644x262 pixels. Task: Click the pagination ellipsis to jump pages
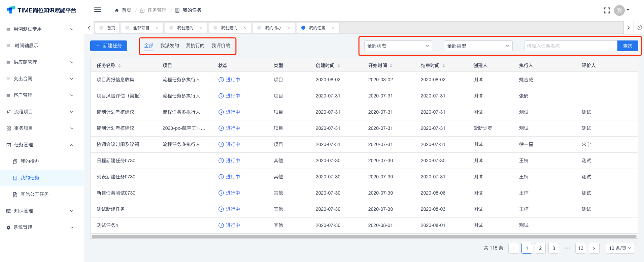click(567, 248)
